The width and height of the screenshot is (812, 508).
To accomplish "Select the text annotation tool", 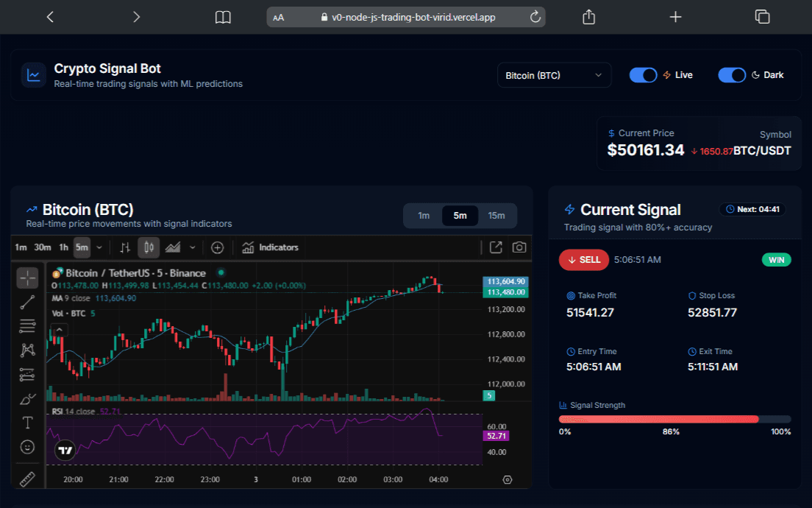I will [27, 423].
